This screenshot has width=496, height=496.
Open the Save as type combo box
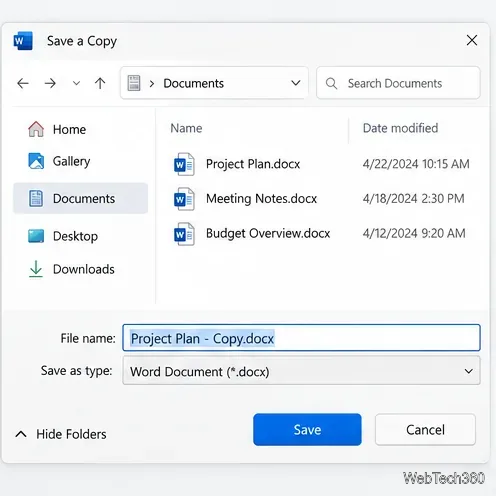(x=301, y=370)
